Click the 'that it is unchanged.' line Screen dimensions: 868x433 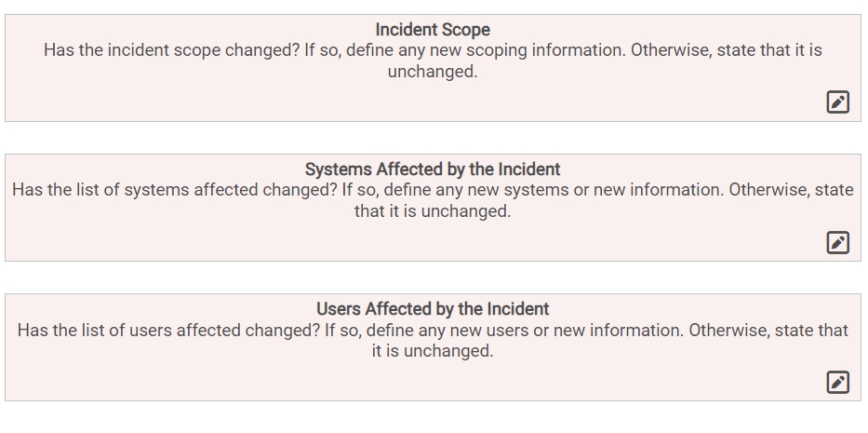pyautogui.click(x=433, y=211)
